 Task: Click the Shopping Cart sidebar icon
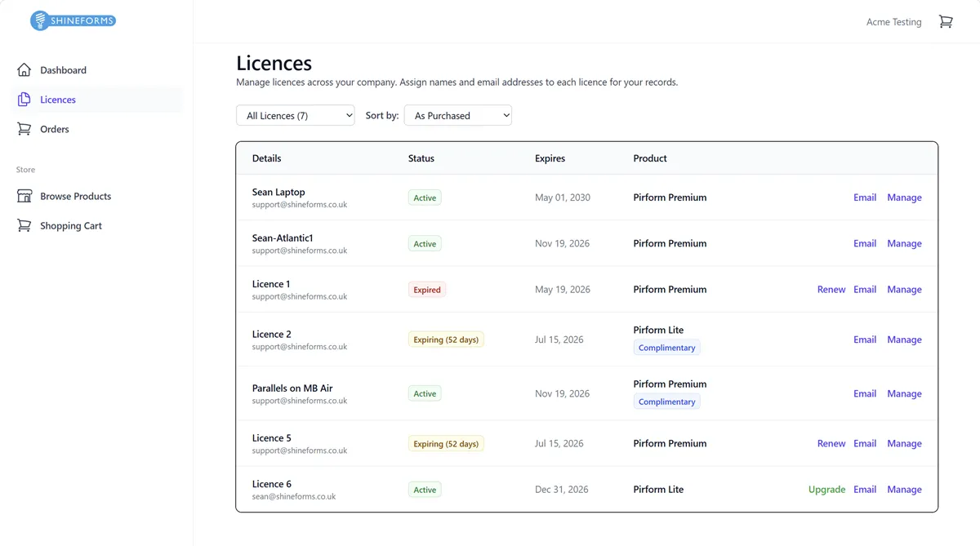(x=24, y=225)
